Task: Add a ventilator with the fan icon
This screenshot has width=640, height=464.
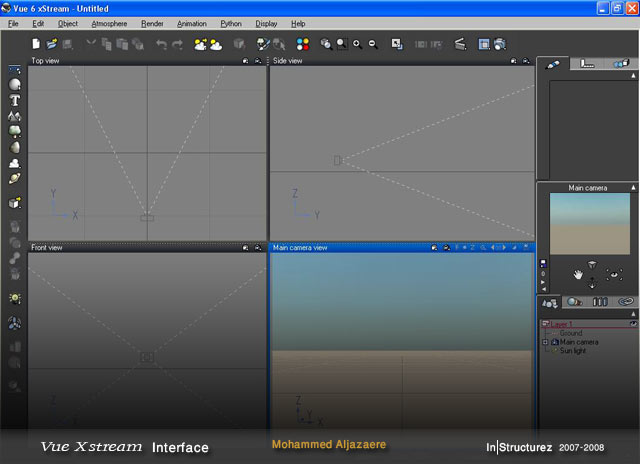Action: [15, 323]
